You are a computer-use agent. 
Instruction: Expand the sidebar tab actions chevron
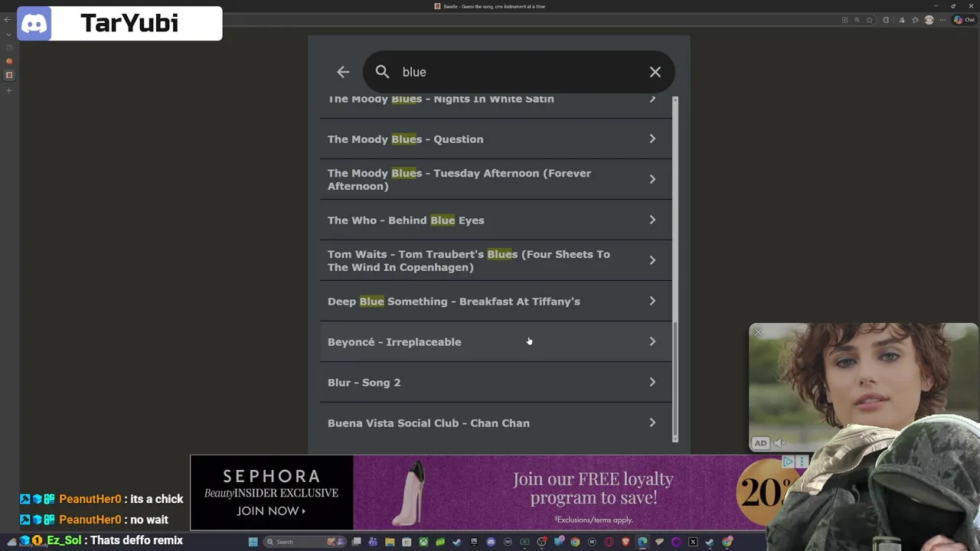[8, 34]
